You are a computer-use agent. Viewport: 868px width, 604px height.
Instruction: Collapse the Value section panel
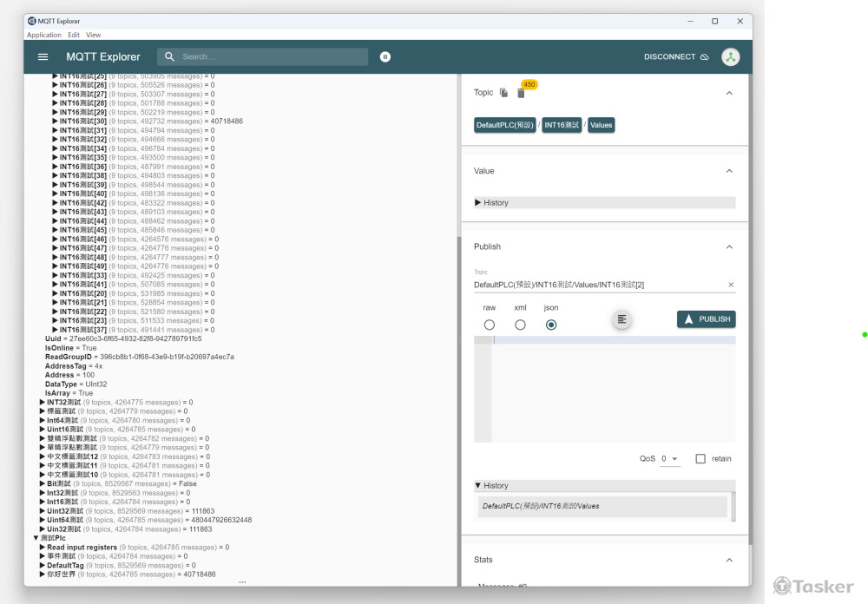729,171
